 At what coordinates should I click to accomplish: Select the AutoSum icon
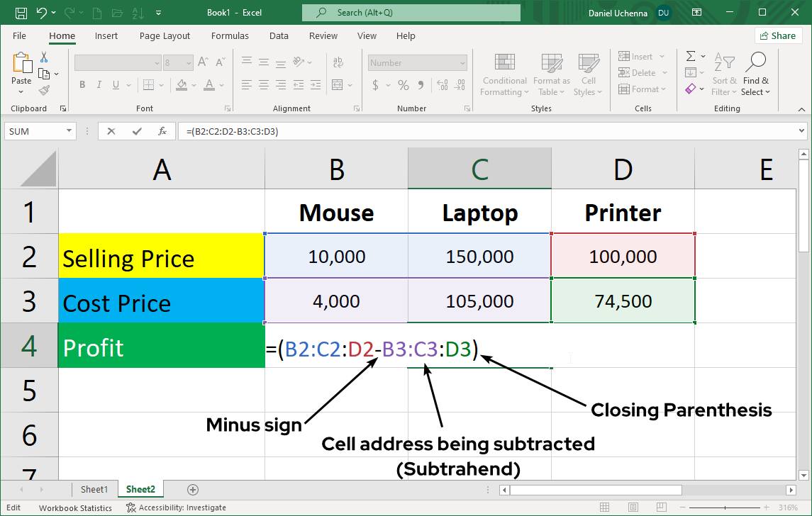tap(691, 56)
